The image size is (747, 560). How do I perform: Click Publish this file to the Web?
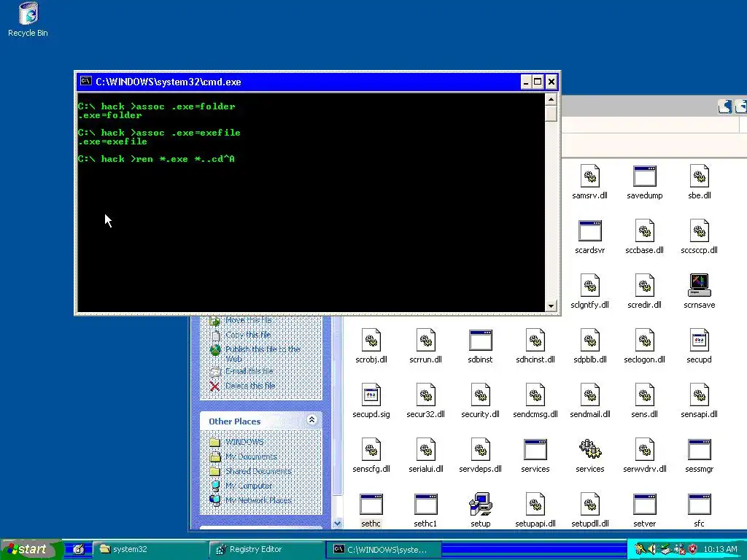pos(263,354)
